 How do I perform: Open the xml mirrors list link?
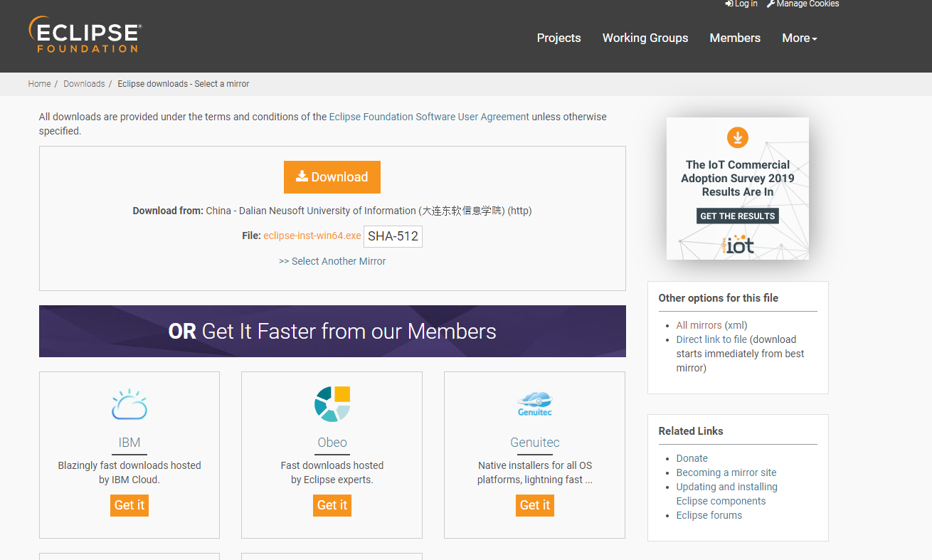click(x=736, y=325)
